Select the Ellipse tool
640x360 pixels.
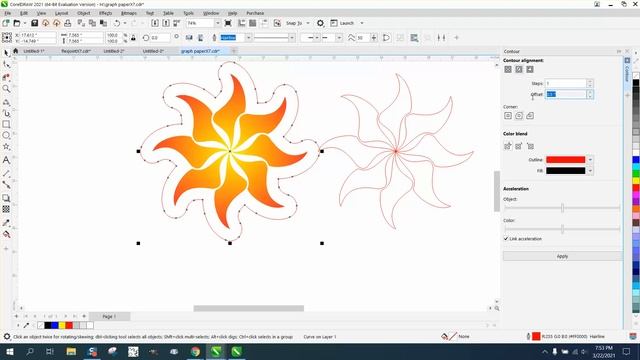(6, 136)
